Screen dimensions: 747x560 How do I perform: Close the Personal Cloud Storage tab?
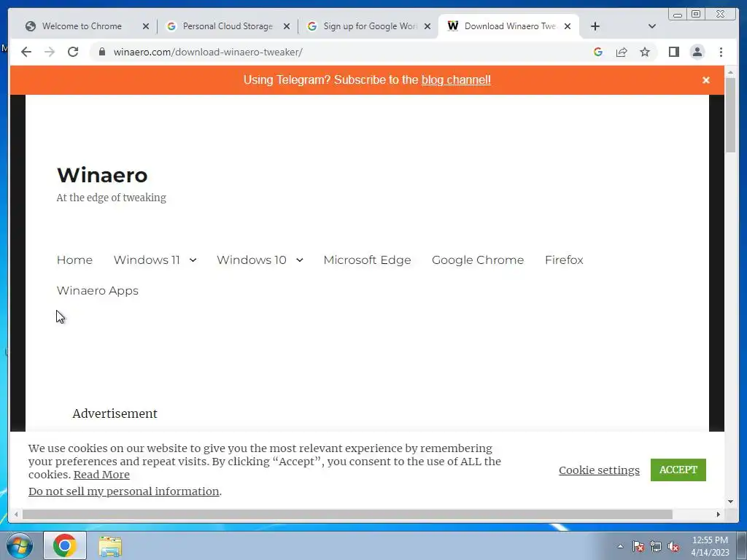pos(287,27)
